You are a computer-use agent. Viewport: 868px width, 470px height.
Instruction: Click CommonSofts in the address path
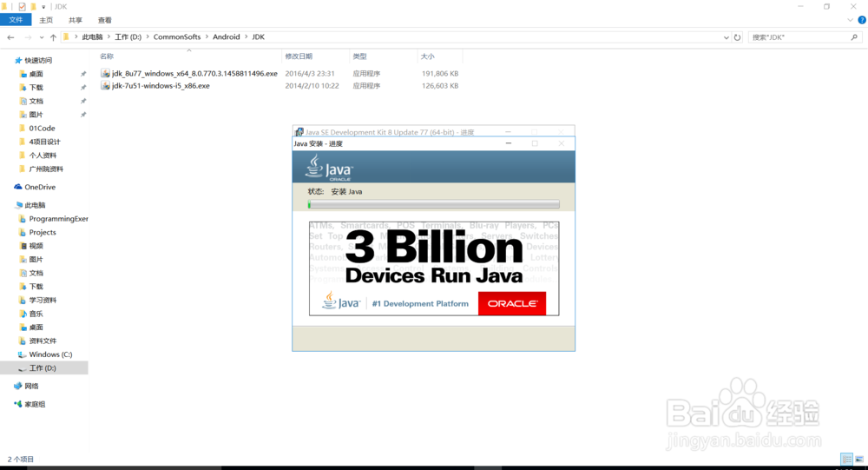[177, 37]
